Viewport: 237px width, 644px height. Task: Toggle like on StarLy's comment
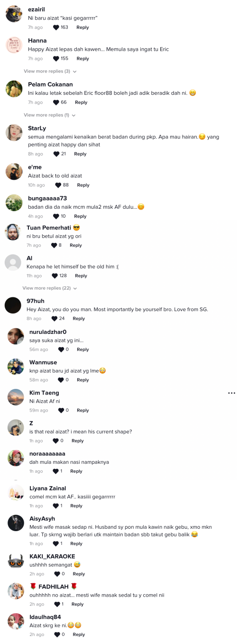pyautogui.click(x=56, y=154)
